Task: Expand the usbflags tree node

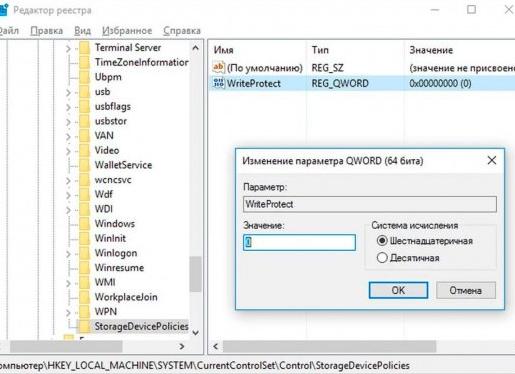Action: coord(68,107)
